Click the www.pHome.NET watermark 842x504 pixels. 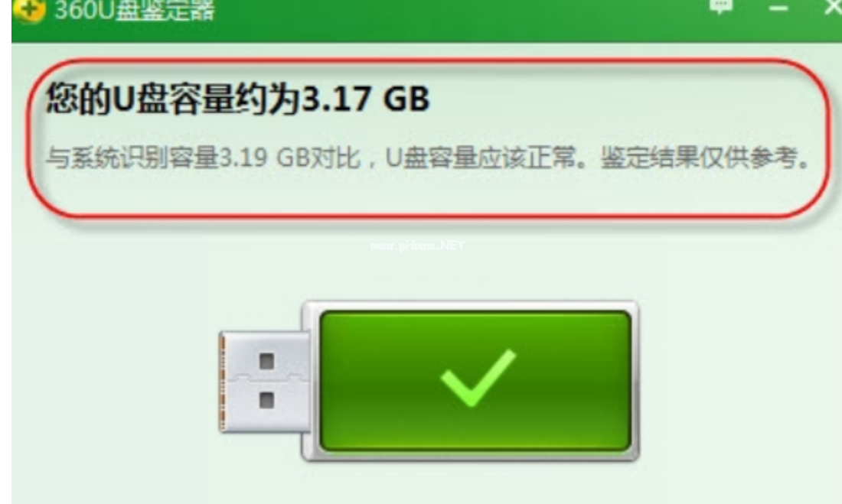(417, 245)
